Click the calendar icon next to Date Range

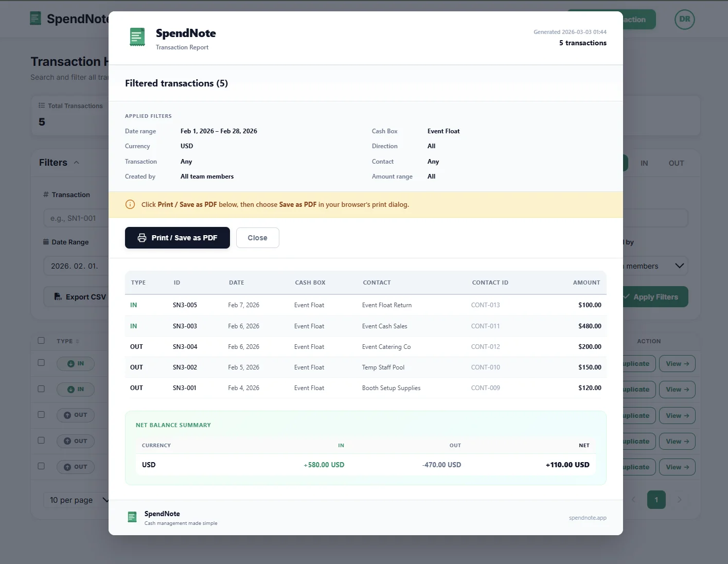click(46, 242)
